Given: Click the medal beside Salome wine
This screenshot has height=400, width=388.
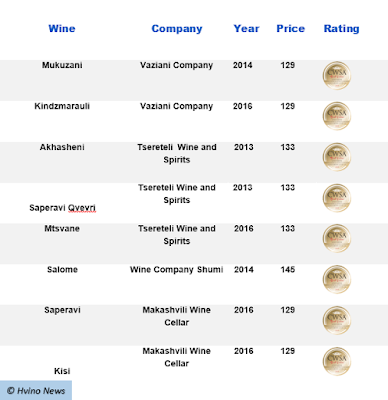Looking at the screenshot, I should (x=337, y=279).
